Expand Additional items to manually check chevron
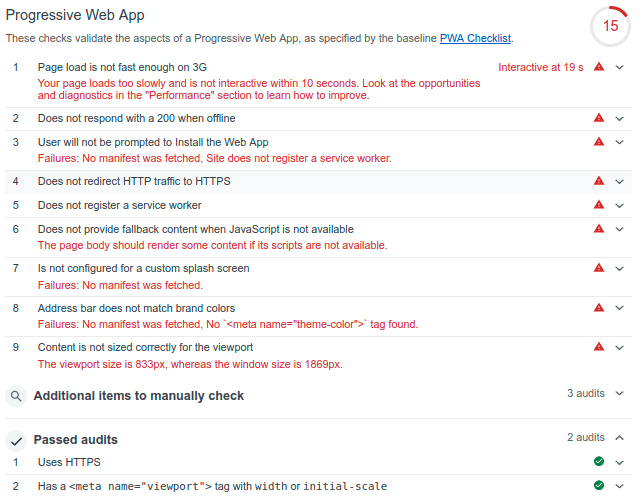 pyautogui.click(x=620, y=394)
